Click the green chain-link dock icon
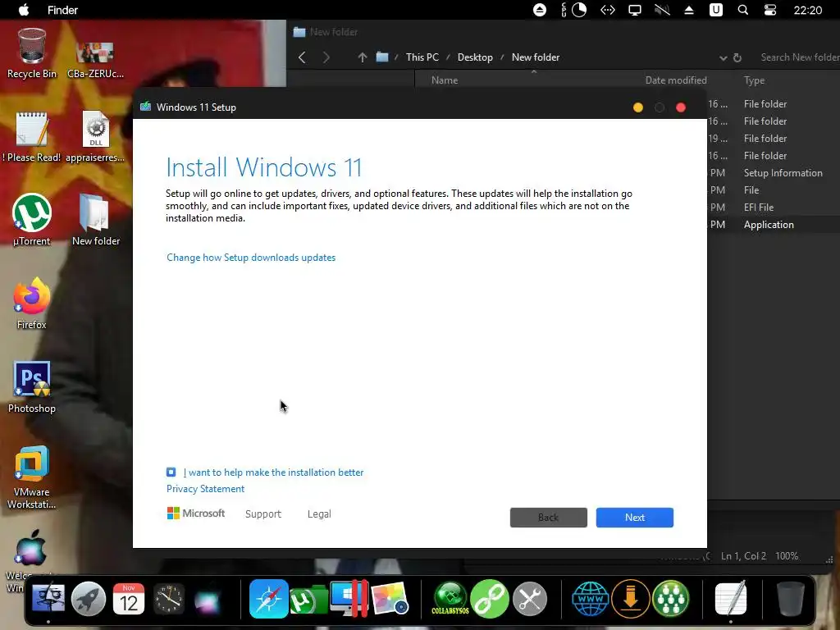The height and width of the screenshot is (630, 840). [490, 598]
